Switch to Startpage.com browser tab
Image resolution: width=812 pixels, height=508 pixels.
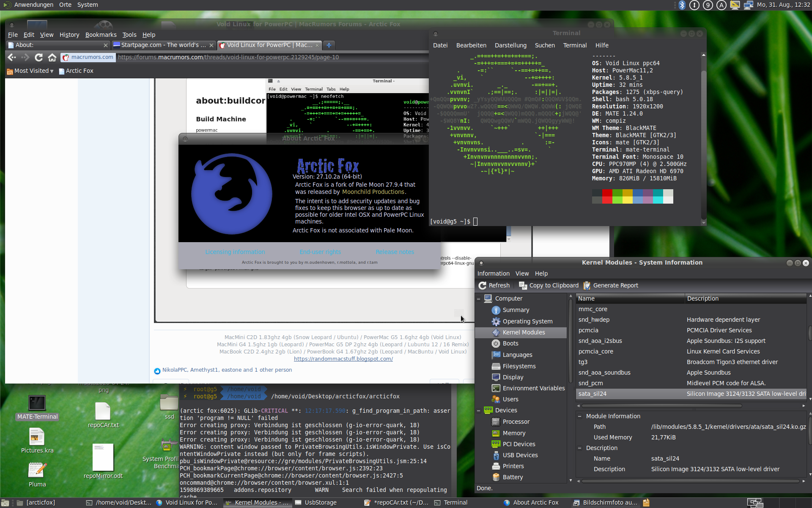tap(163, 45)
